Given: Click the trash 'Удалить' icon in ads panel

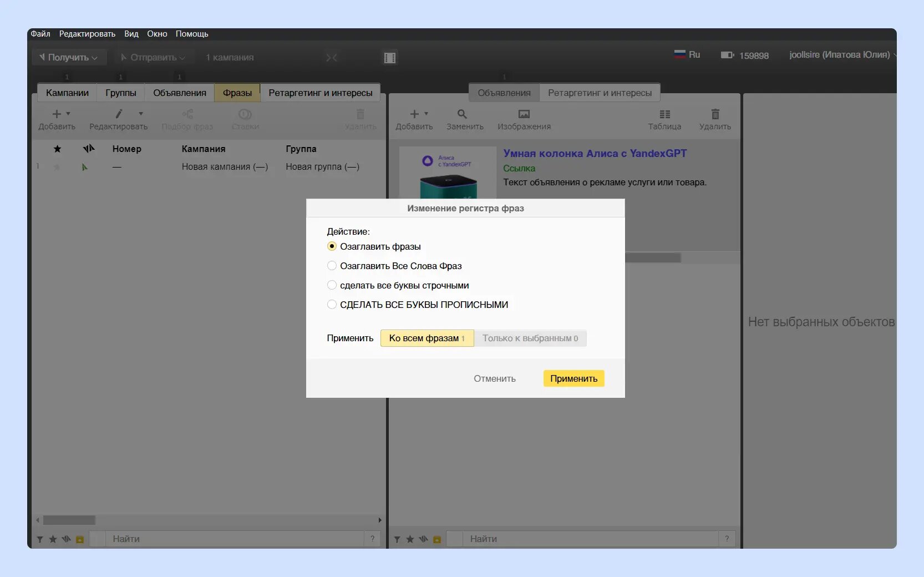Looking at the screenshot, I should (x=715, y=114).
